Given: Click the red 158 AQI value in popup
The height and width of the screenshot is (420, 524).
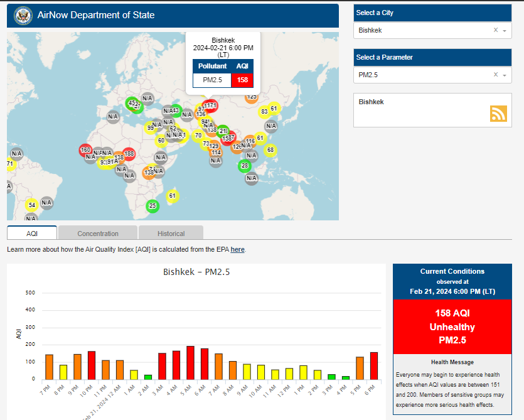Looking at the screenshot, I should tap(242, 80).
